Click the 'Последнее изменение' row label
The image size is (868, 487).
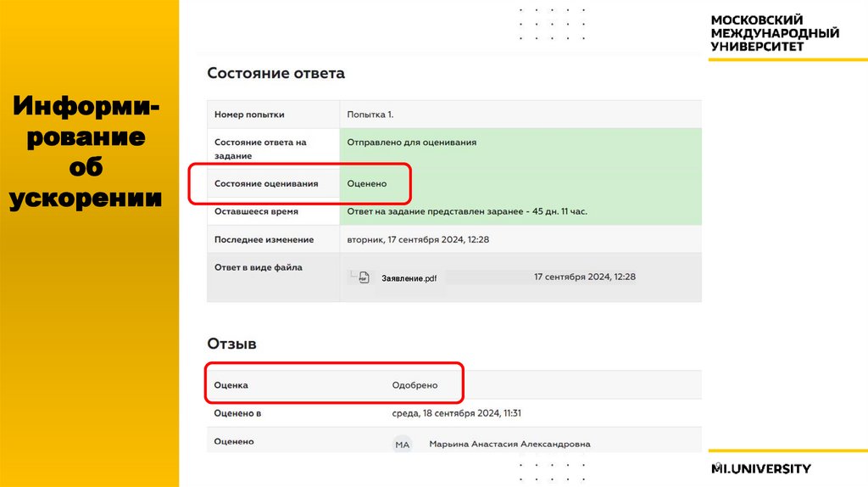point(264,239)
